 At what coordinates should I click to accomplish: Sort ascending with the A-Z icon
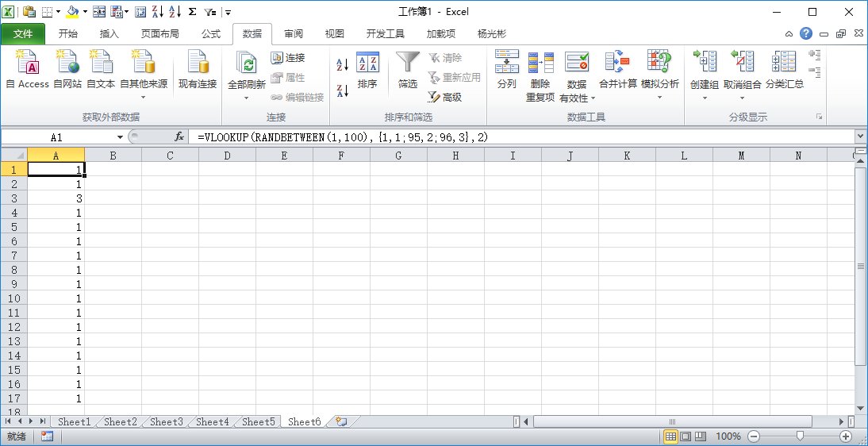tap(343, 64)
